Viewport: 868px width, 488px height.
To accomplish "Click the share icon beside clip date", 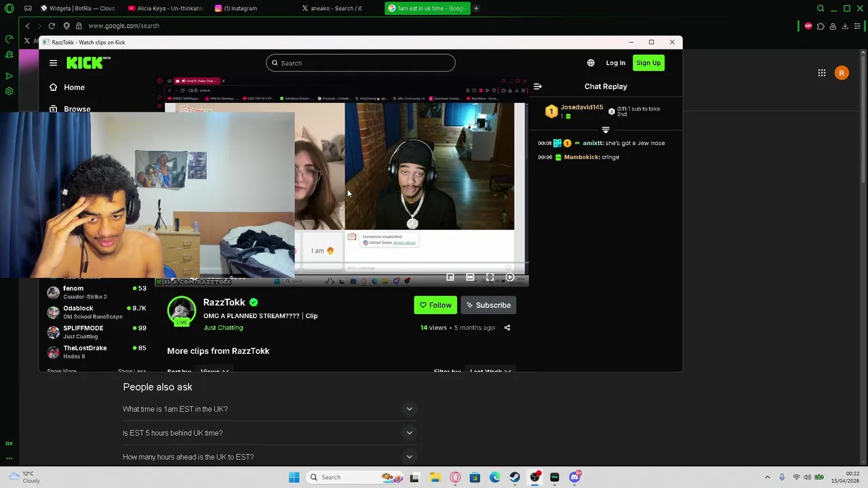I will pyautogui.click(x=507, y=328).
